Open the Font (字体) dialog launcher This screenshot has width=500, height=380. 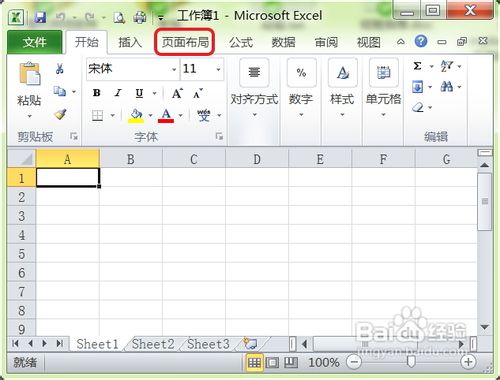pyautogui.click(x=219, y=136)
